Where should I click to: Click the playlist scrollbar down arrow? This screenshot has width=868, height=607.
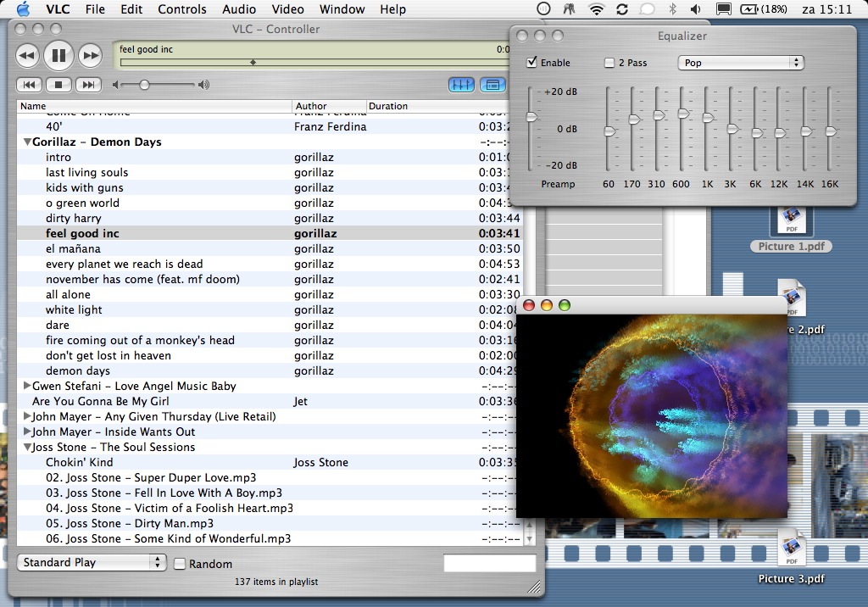point(529,538)
